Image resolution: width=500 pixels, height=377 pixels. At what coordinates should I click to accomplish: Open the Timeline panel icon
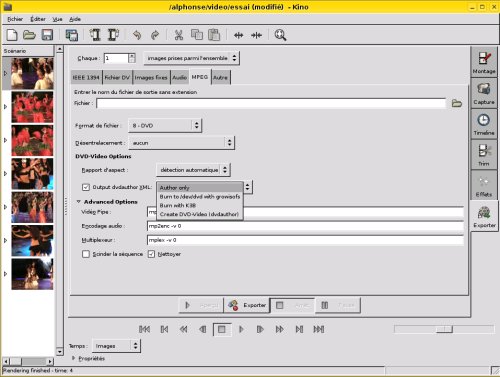tap(484, 124)
